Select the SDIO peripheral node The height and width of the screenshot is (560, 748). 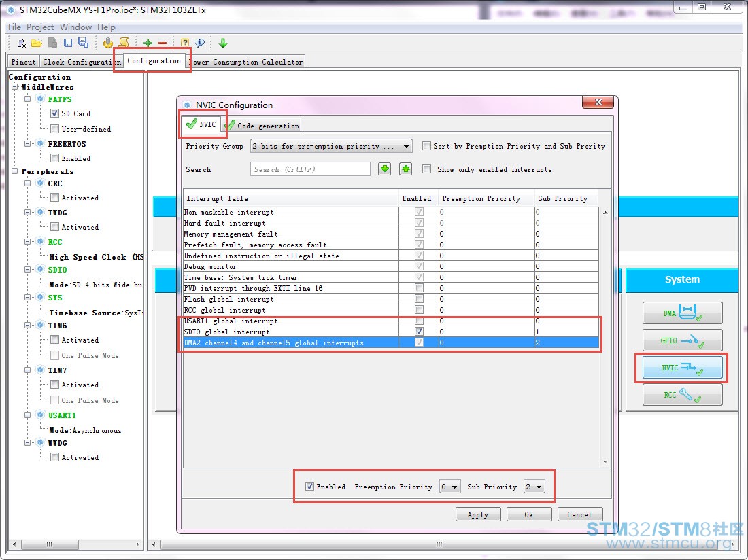click(57, 270)
